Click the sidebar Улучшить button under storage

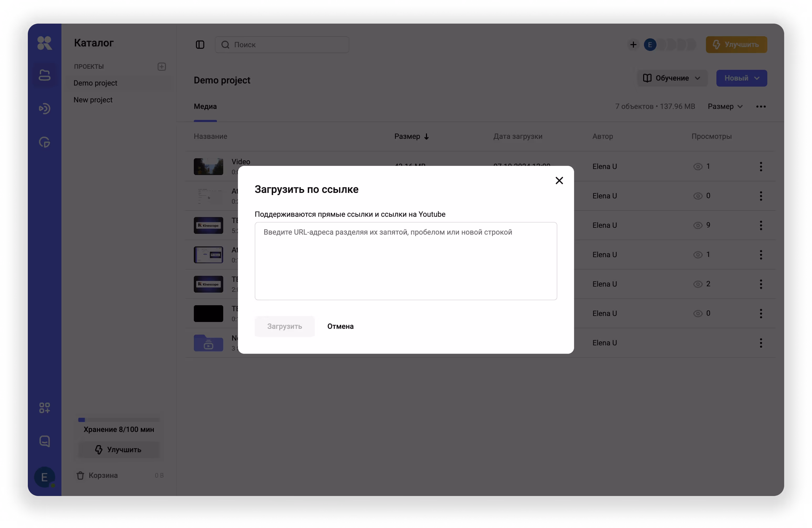click(119, 450)
